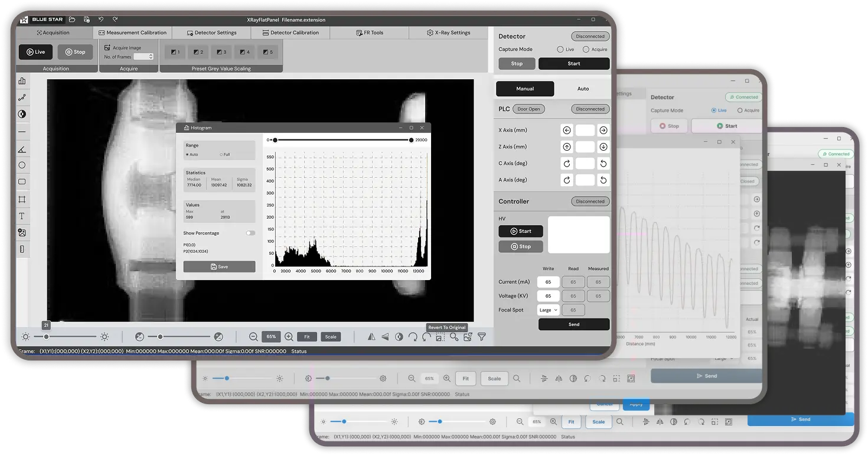Open the X-Ray Settings tab
This screenshot has height=455, width=868.
tap(448, 33)
